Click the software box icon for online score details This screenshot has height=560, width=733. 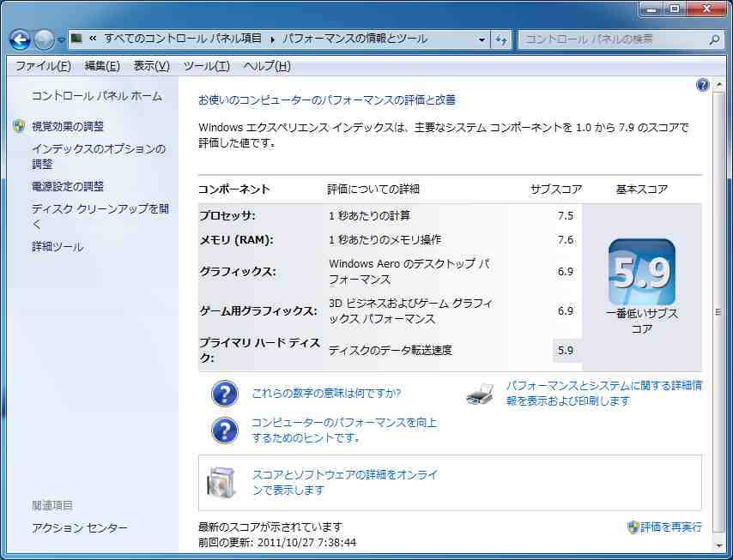[x=222, y=481]
